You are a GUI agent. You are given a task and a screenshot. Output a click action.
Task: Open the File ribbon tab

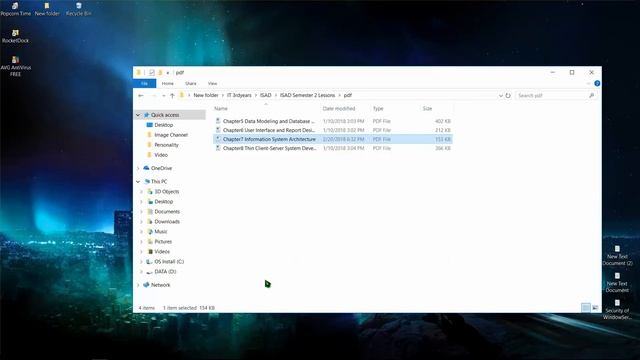[144, 83]
